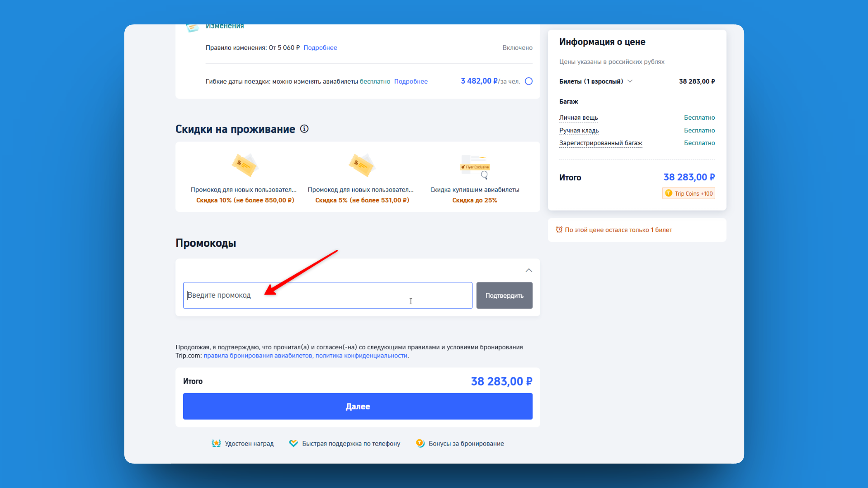Screen dimensions: 868x488
Task: Click inside the Введите промокод field
Action: [327, 295]
